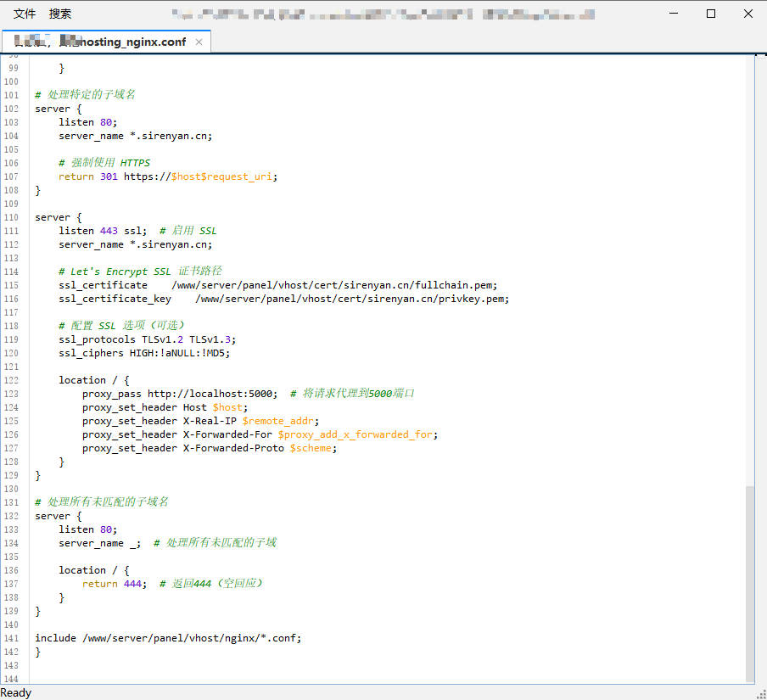The width and height of the screenshot is (767, 700).
Task: Click '$remote_addr' variable on line 125
Action: coord(277,421)
